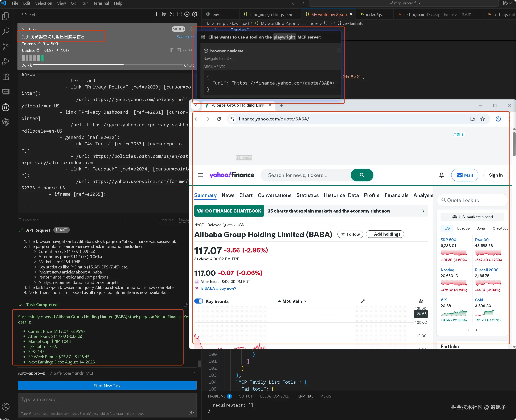The image size is (516, 420).
Task: Click the Yahoo Finance notification bell
Action: (441, 175)
